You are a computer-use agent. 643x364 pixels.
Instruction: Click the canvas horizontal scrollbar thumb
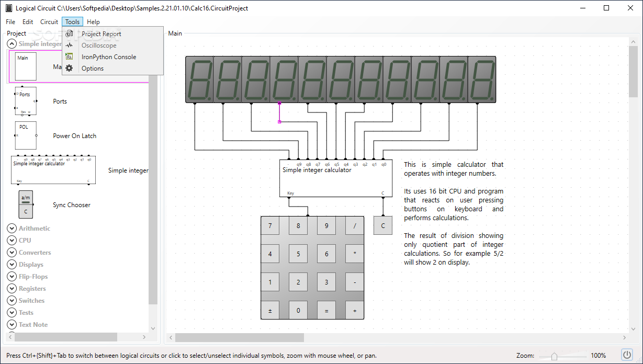(240, 338)
